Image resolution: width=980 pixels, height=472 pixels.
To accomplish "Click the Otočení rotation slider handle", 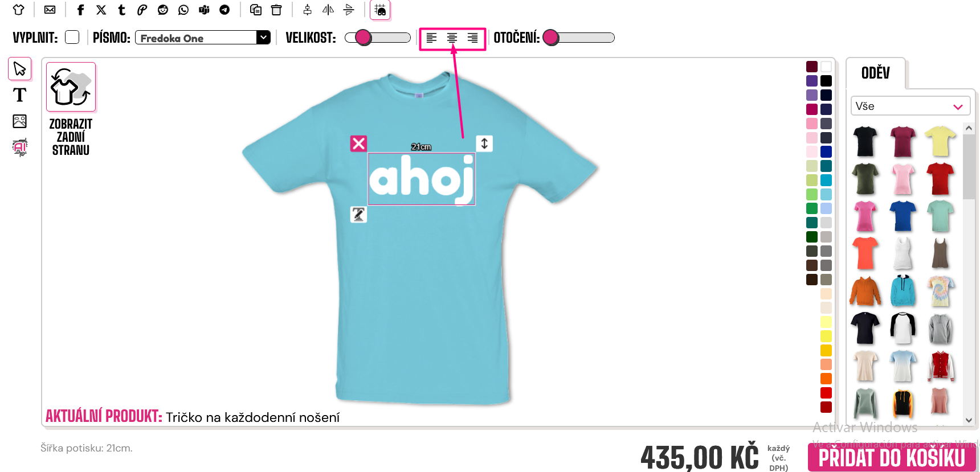I will coord(551,38).
